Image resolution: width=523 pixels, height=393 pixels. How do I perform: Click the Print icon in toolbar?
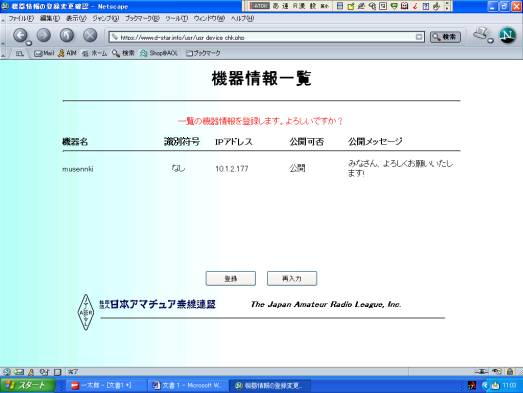[481, 34]
